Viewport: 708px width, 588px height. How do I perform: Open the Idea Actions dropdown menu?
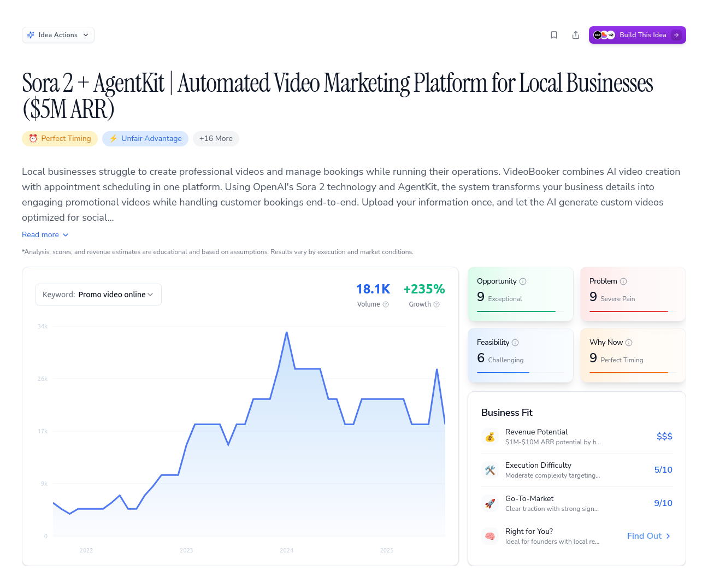(x=58, y=35)
